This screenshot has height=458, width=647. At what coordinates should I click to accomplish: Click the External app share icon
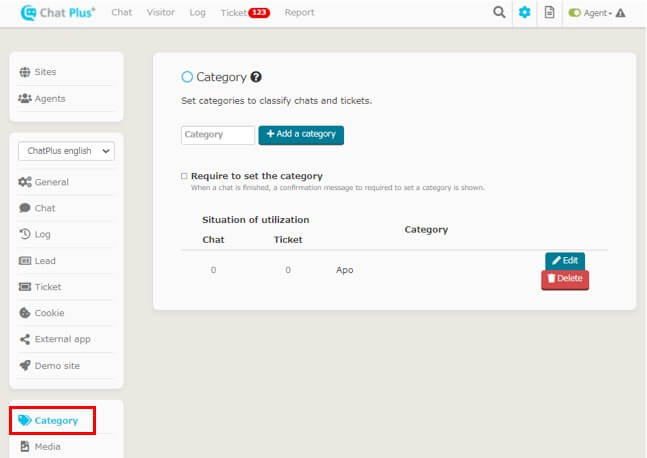(x=25, y=339)
